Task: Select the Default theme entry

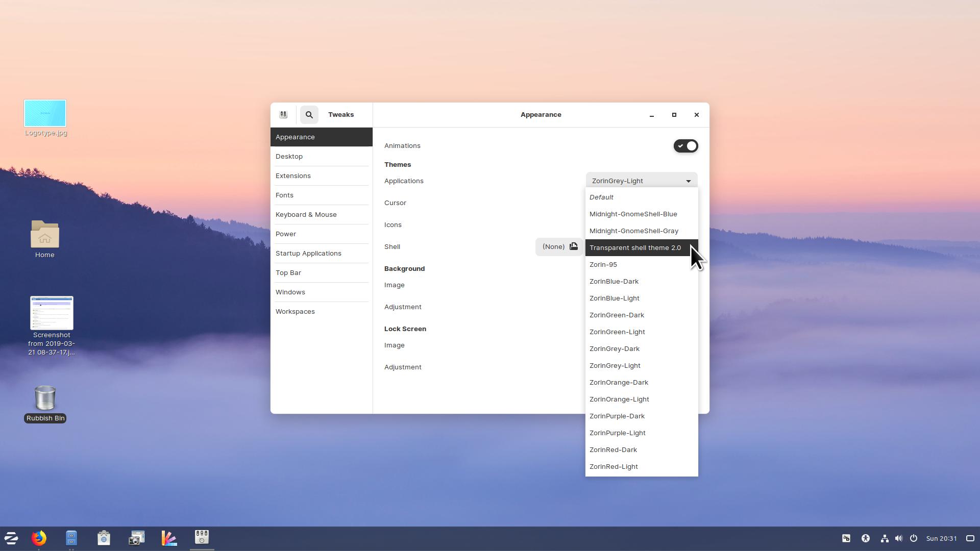Action: (x=601, y=197)
